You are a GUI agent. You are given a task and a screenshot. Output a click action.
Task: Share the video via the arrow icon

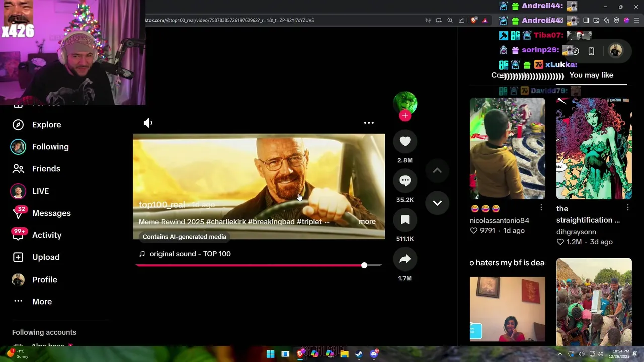coord(405,259)
